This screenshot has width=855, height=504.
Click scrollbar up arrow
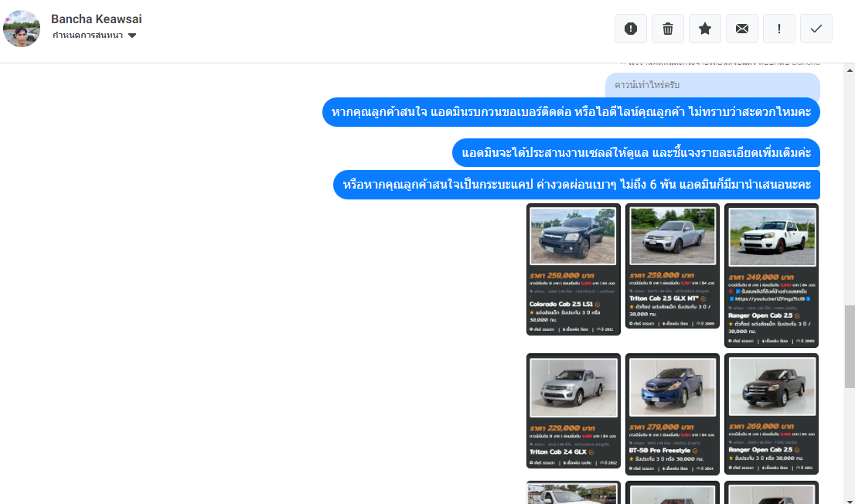point(850,70)
